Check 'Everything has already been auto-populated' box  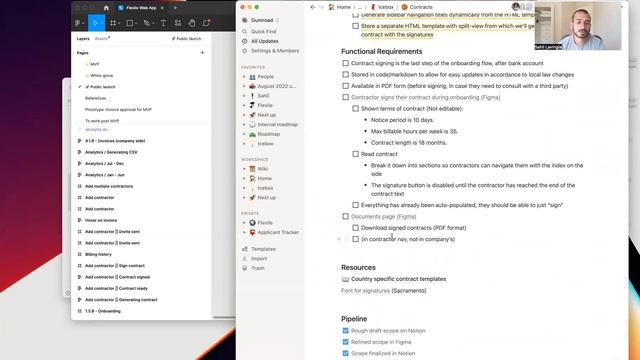point(356,205)
